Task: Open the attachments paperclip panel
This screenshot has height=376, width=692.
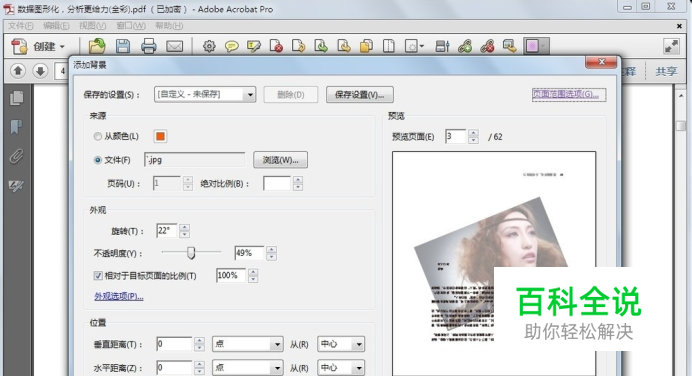Action: click(16, 156)
